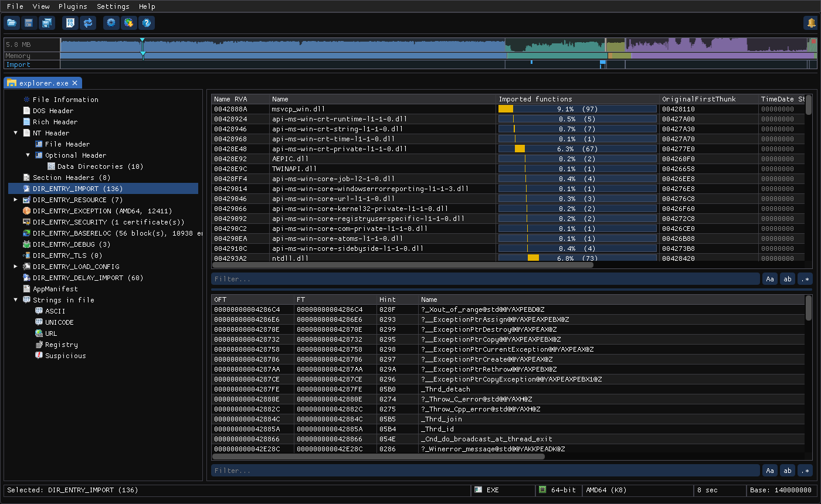Expand the DIR_ENTRY_LOAD_CONFIG node
The image size is (821, 504).
(x=16, y=267)
